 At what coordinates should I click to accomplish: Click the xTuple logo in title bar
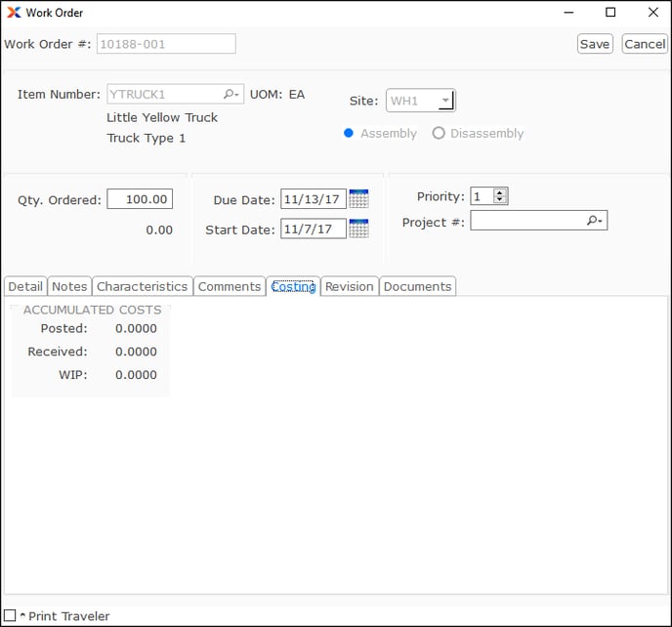pos(13,13)
